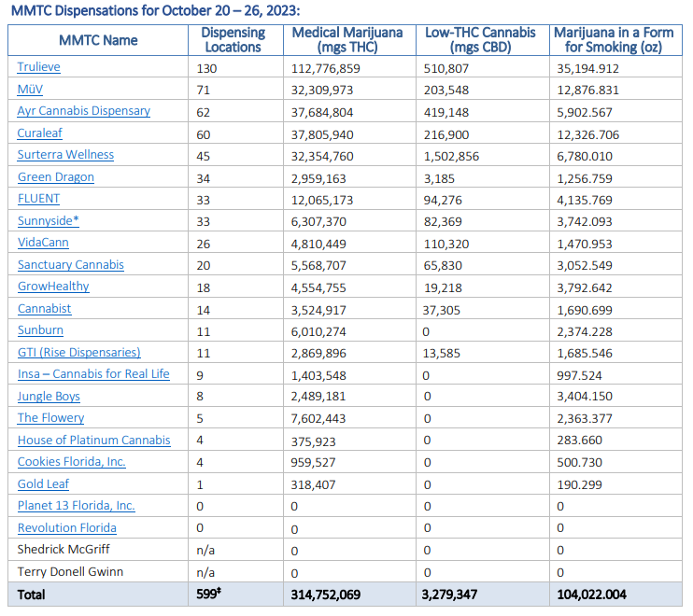Viewport: 693px width, 616px height.
Task: Open The Flowery link
Action: [50, 418]
